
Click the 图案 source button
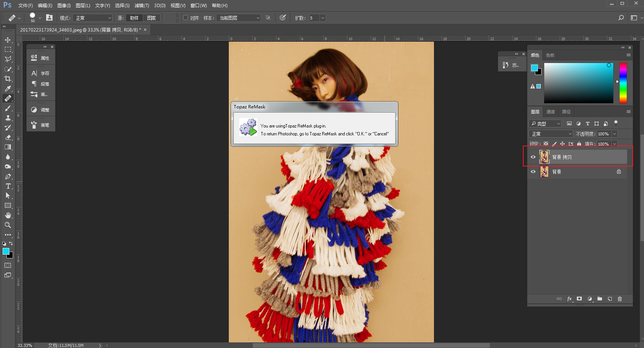coord(152,18)
